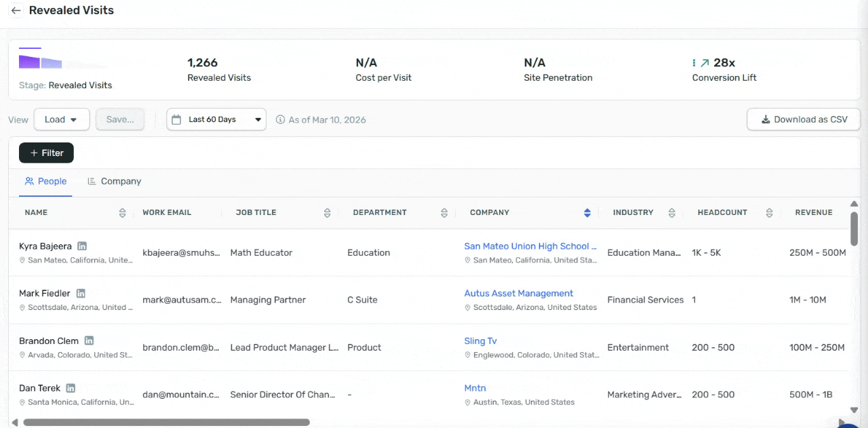
Task: Toggle sorting on the Industry column
Action: pos(671,213)
